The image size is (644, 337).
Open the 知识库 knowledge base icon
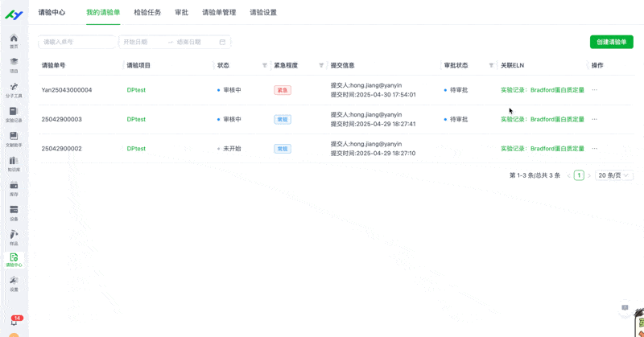[x=14, y=164]
